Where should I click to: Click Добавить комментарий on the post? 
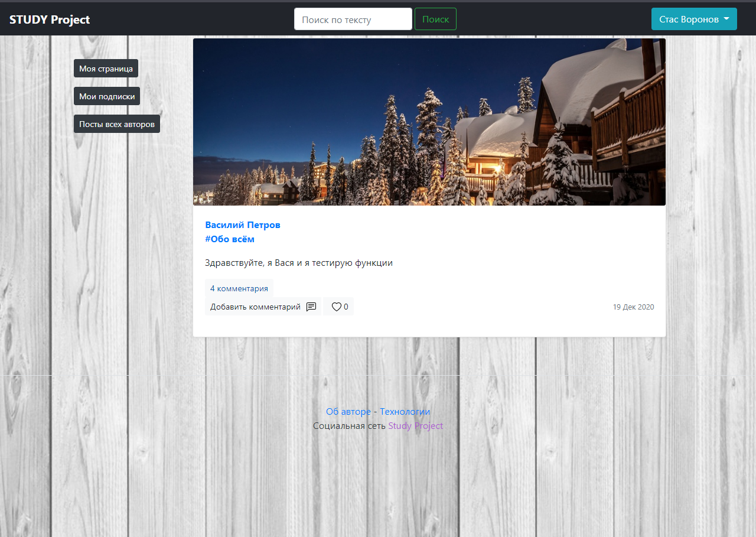pos(255,307)
